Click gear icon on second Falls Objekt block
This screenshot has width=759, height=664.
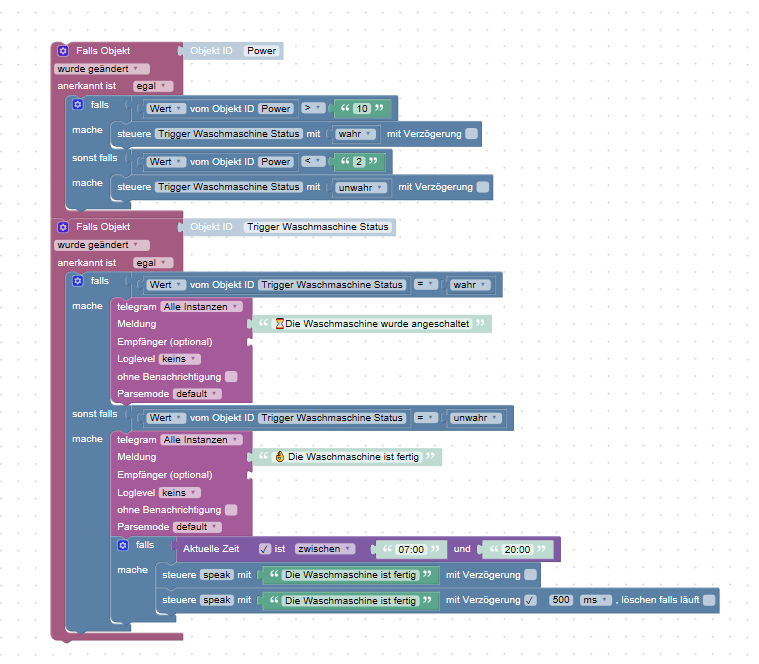(63, 227)
